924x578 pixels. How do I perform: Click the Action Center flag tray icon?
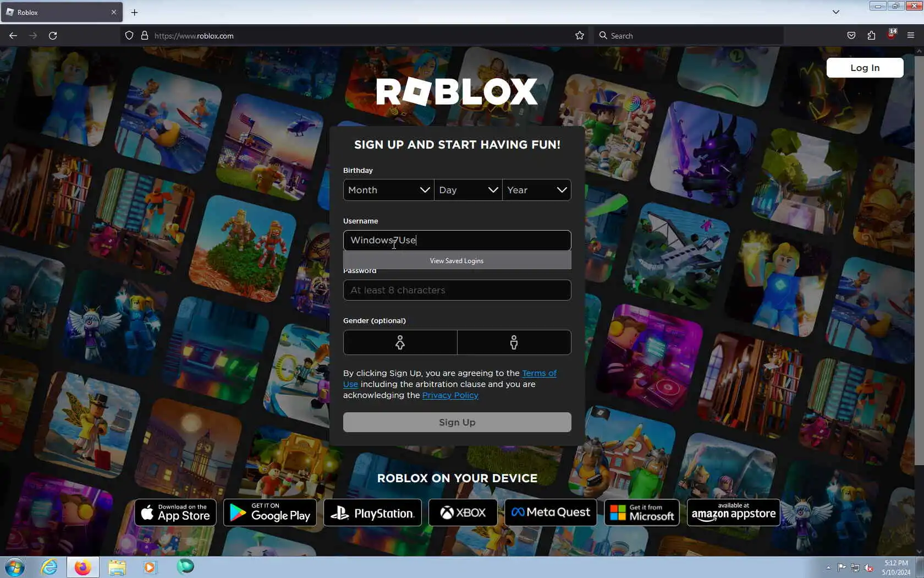(x=842, y=568)
